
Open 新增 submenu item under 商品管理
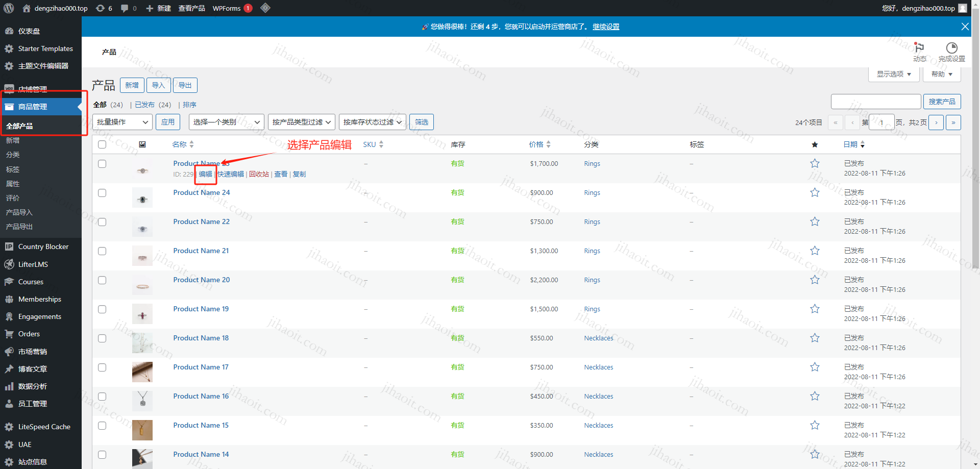[x=13, y=140]
